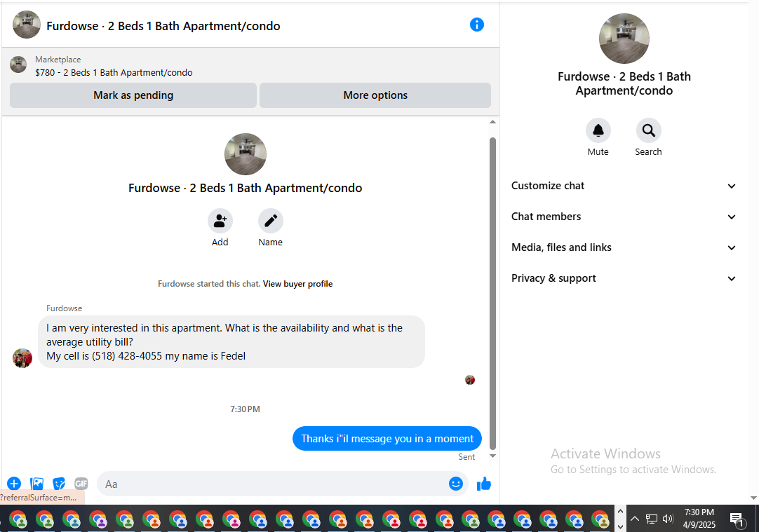Open the Windows notification center icon
Screen dimensions: 759x532
(x=737, y=519)
